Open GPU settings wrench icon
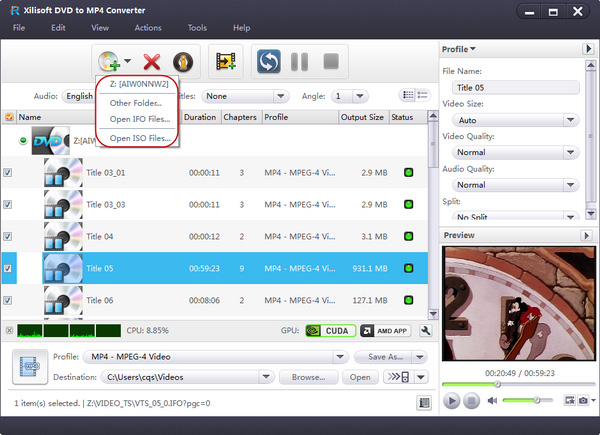This screenshot has width=600, height=435. click(x=426, y=331)
